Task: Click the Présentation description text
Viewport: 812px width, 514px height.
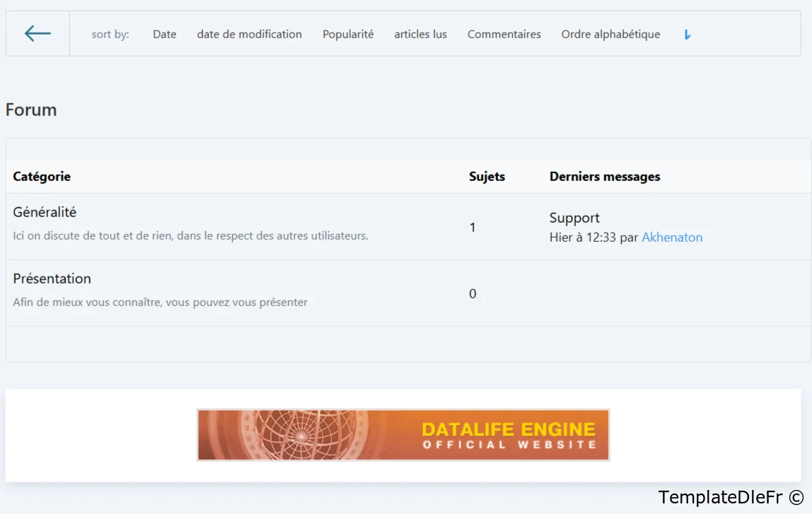Action: [x=160, y=303]
